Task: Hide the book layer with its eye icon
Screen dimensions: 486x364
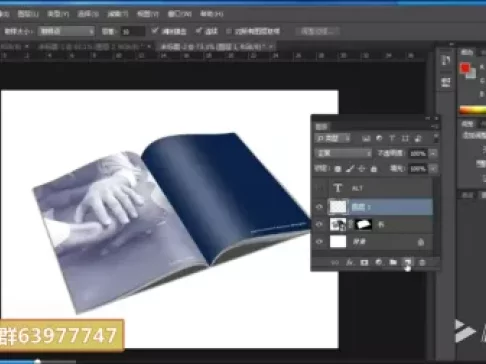Action: coord(319,224)
